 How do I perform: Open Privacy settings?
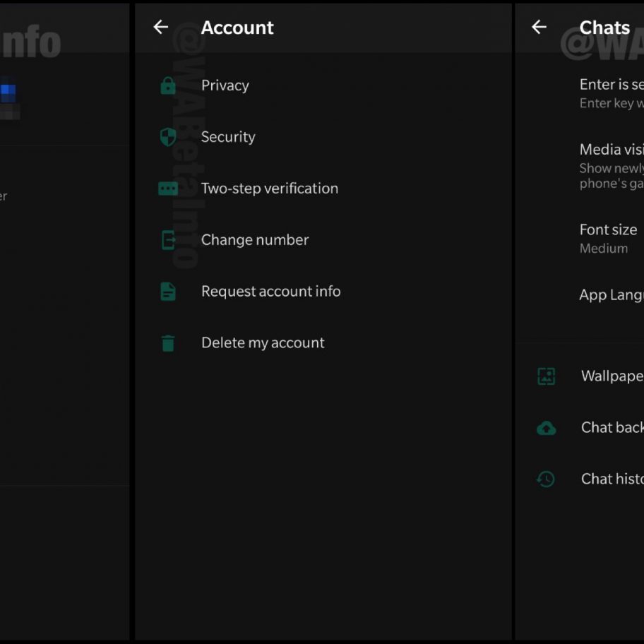[225, 85]
